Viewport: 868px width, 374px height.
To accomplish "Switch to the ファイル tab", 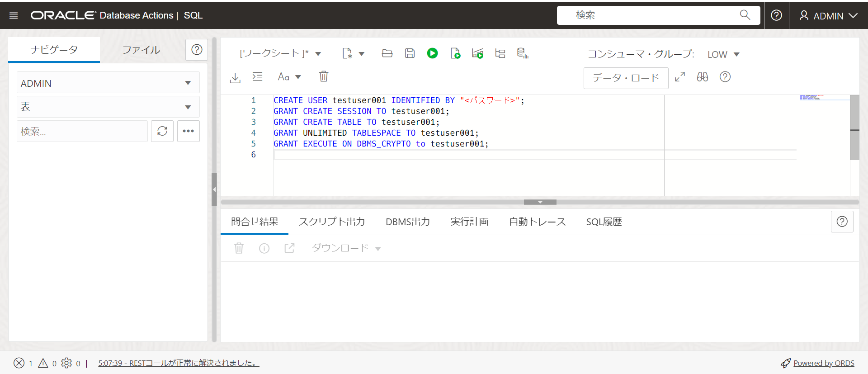I will coord(142,50).
